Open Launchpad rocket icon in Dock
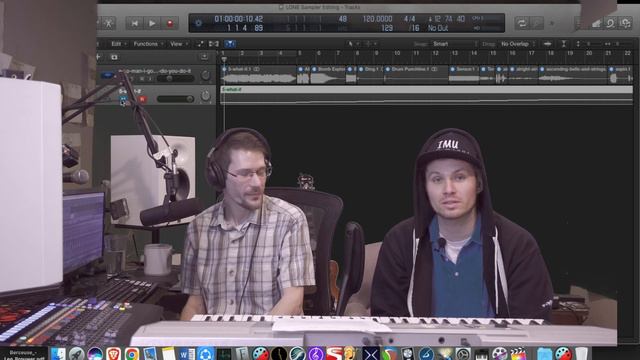Image resolution: width=640 pixels, height=360 pixels. pyautogui.click(x=76, y=354)
